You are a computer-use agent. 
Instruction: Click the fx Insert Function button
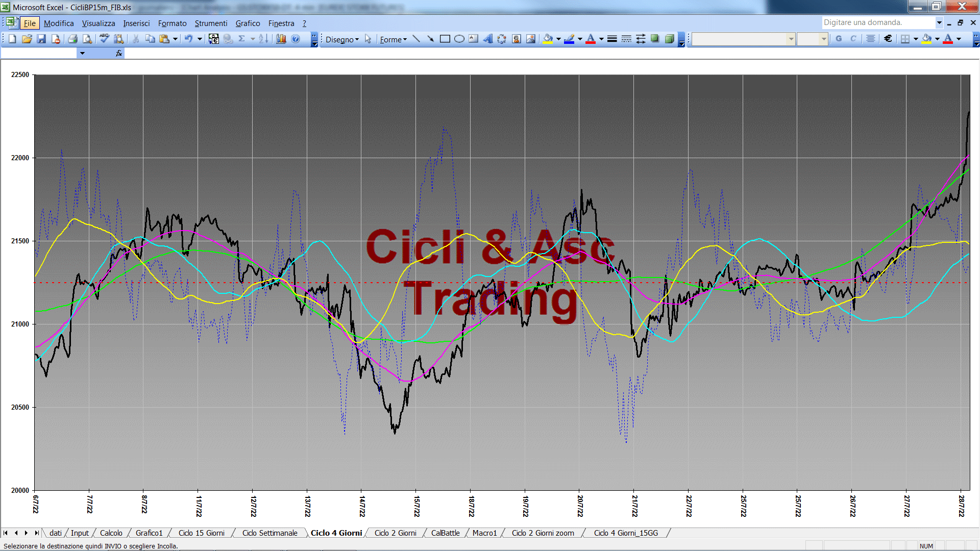coord(119,53)
